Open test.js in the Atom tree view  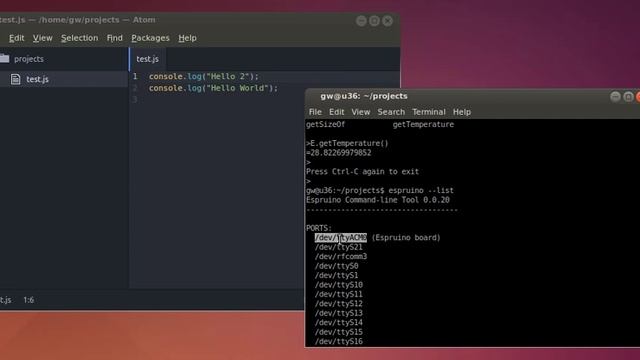[x=38, y=79]
